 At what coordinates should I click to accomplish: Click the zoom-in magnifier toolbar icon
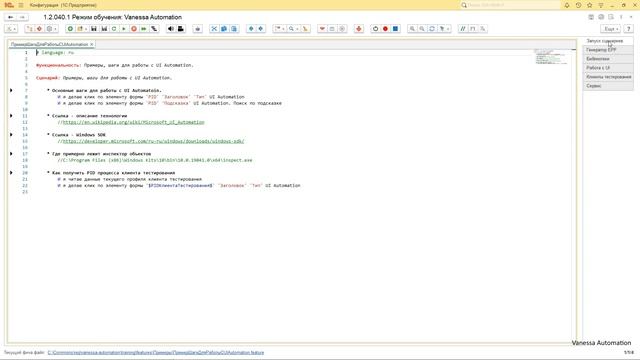point(412,29)
